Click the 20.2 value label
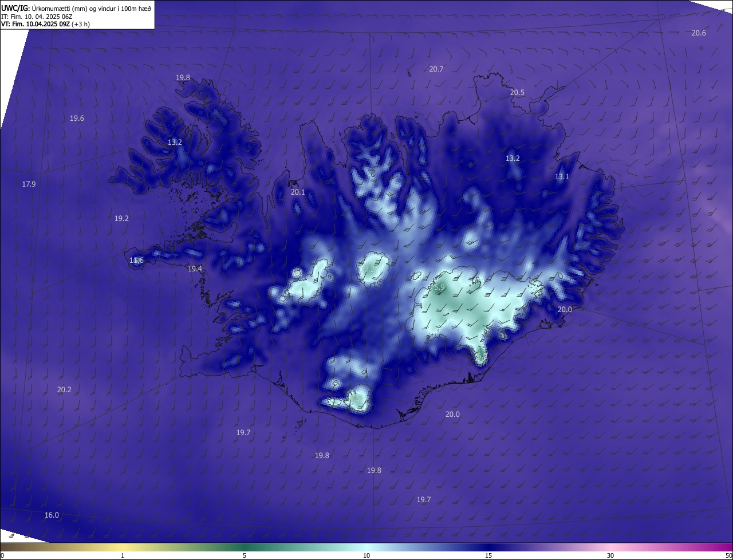The height and width of the screenshot is (560, 733). click(x=64, y=390)
